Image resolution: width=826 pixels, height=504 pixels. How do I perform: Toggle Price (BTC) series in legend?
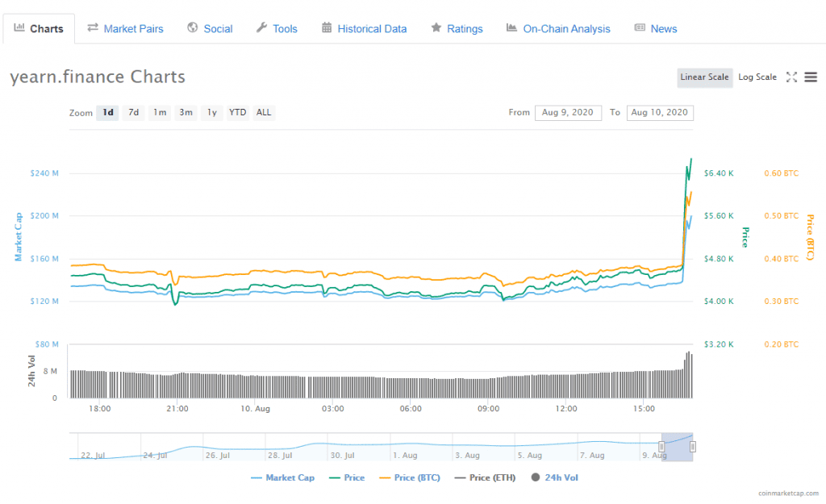pyautogui.click(x=410, y=477)
